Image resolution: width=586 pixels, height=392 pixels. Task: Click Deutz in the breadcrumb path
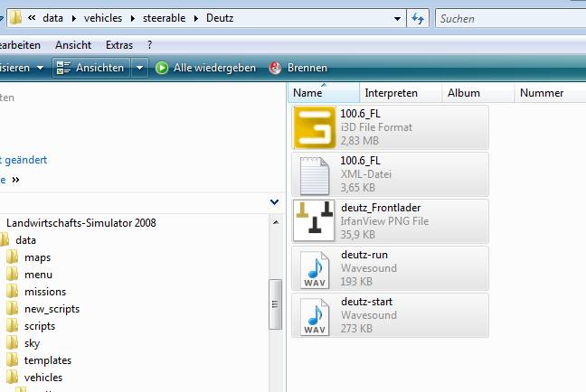pos(220,18)
